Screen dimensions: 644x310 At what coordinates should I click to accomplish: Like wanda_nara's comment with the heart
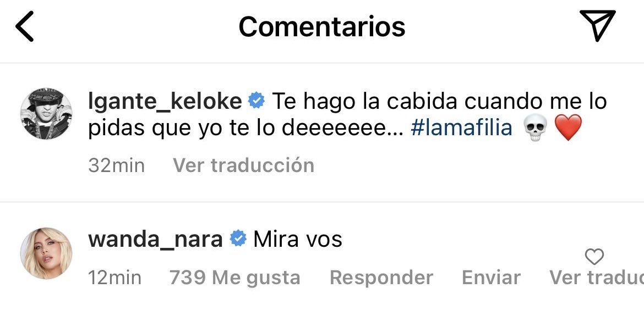pos(594,257)
